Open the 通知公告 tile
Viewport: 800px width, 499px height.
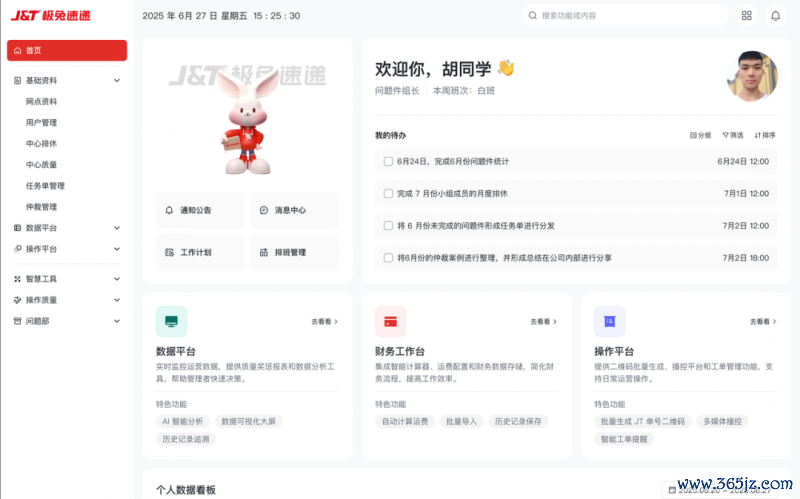[200, 210]
